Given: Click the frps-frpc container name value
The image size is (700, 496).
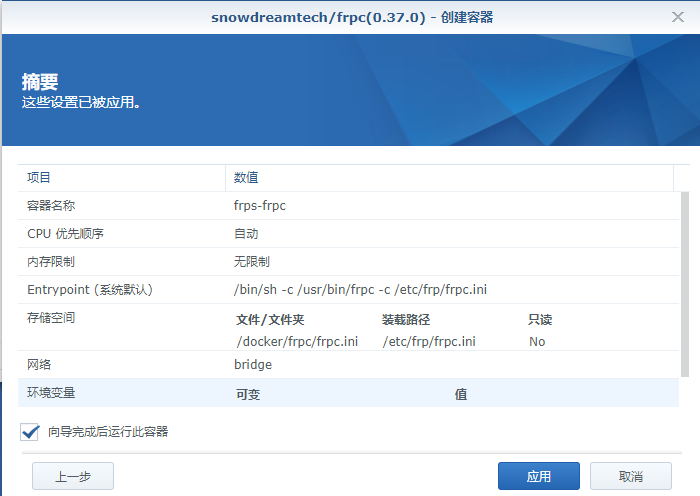Looking at the screenshot, I should [x=259, y=205].
